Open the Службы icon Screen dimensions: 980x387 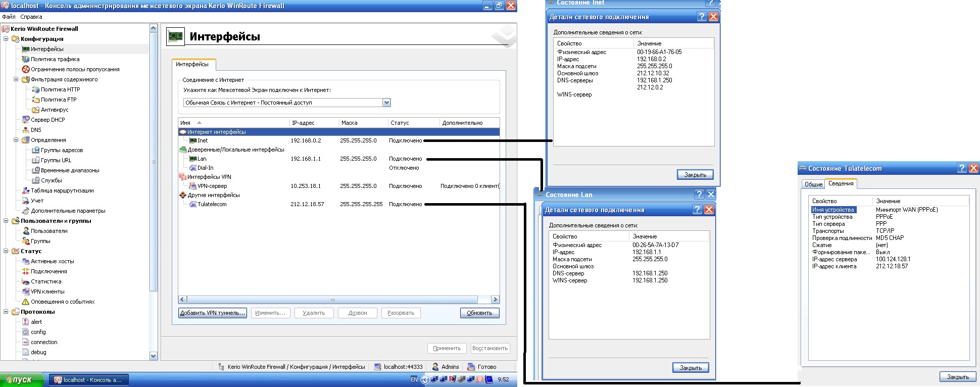35,180
